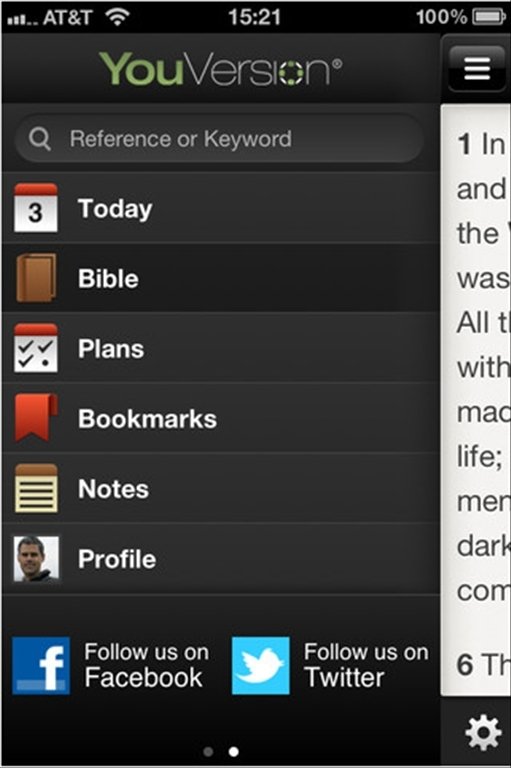Follow us on Twitter link

point(331,666)
